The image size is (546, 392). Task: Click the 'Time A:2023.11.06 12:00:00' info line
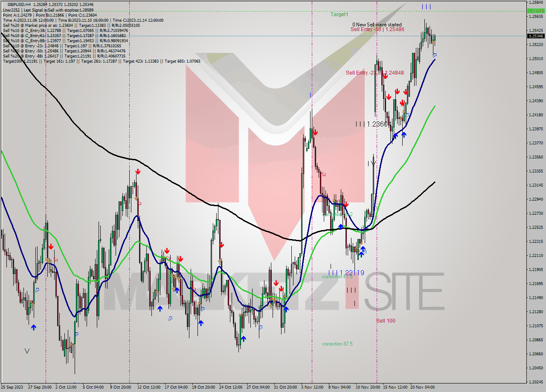click(83, 20)
